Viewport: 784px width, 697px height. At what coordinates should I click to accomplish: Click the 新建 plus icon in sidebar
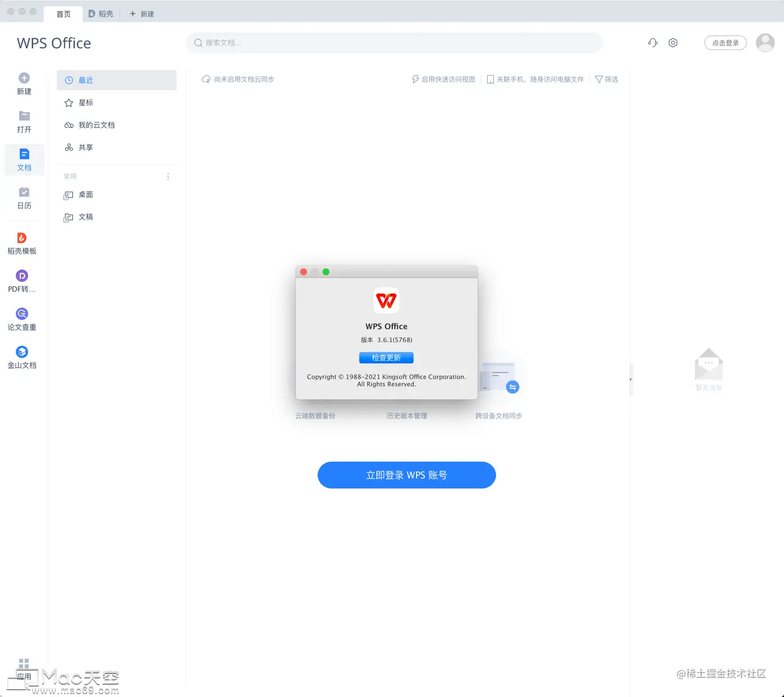point(24,78)
